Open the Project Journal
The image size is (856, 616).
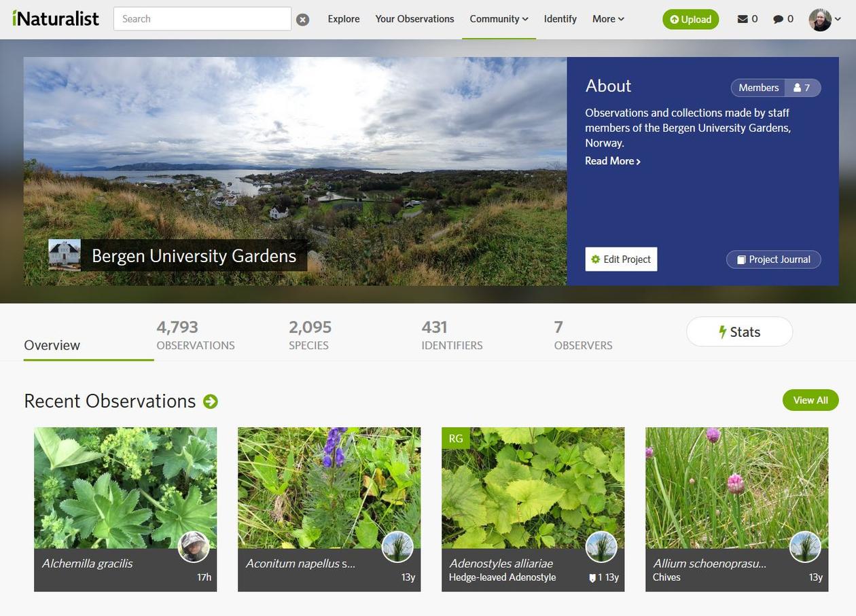point(773,259)
